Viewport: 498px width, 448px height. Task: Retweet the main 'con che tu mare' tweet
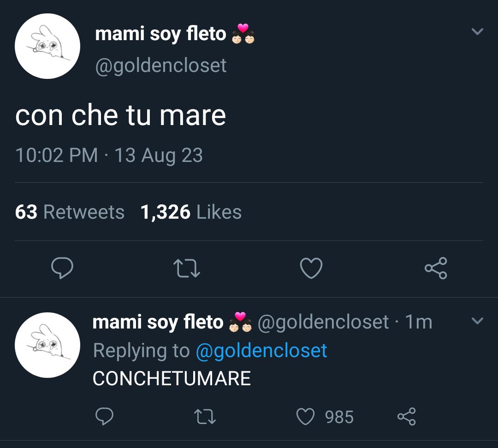pos(187,269)
